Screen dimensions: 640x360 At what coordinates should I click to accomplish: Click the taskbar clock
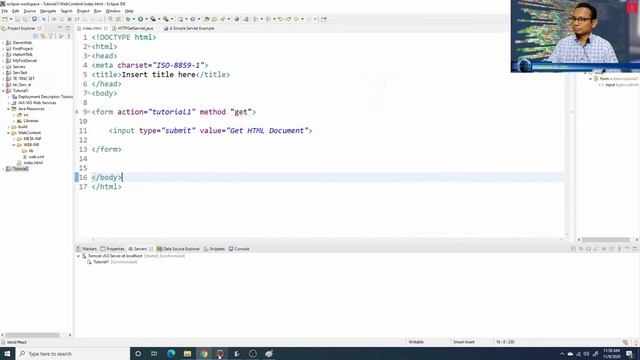(611, 353)
